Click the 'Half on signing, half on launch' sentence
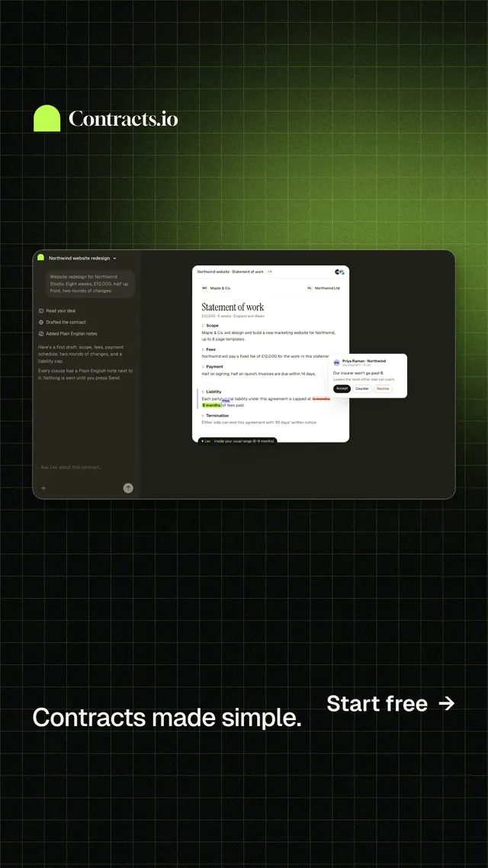The height and width of the screenshot is (868, 488). [x=258, y=375]
